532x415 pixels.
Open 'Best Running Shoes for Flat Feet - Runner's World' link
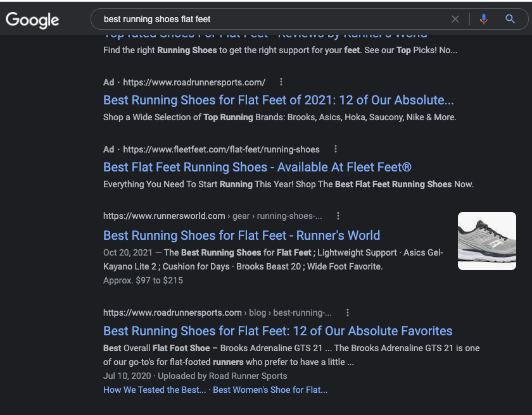pos(241,235)
